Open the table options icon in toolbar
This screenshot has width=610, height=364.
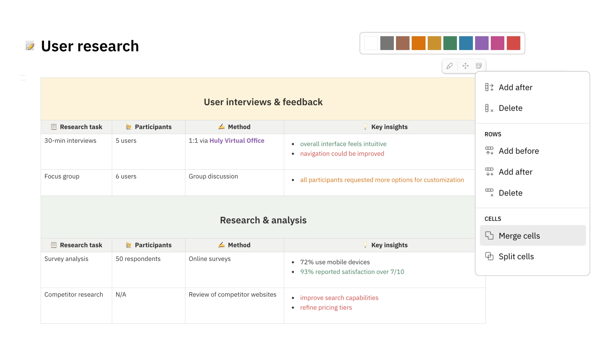pyautogui.click(x=478, y=66)
